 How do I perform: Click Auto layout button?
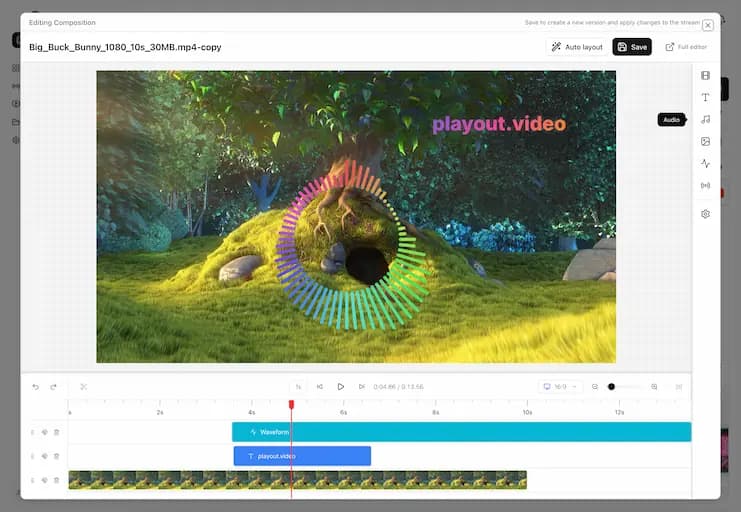(577, 47)
